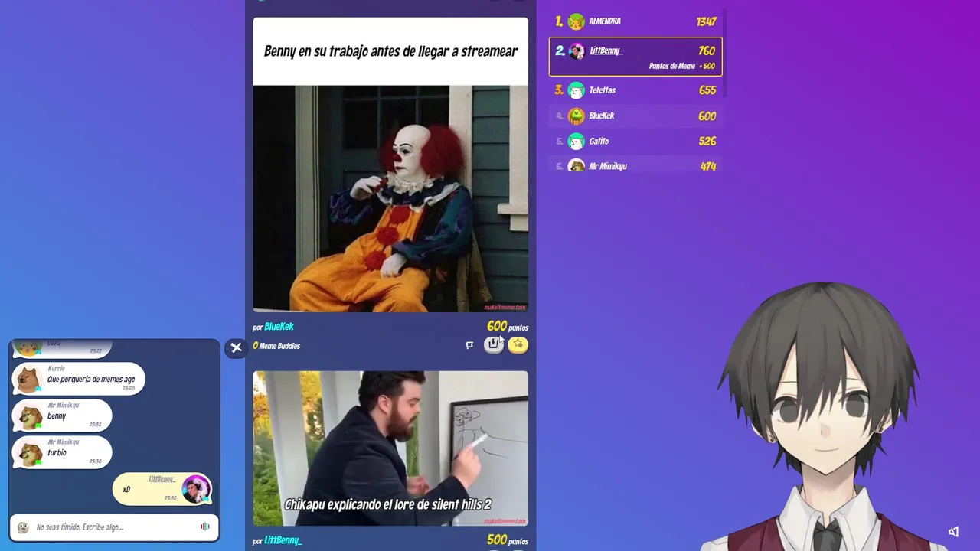Click the author link 'LittBenny_' under the second meme
980x551 pixels.
(283, 540)
